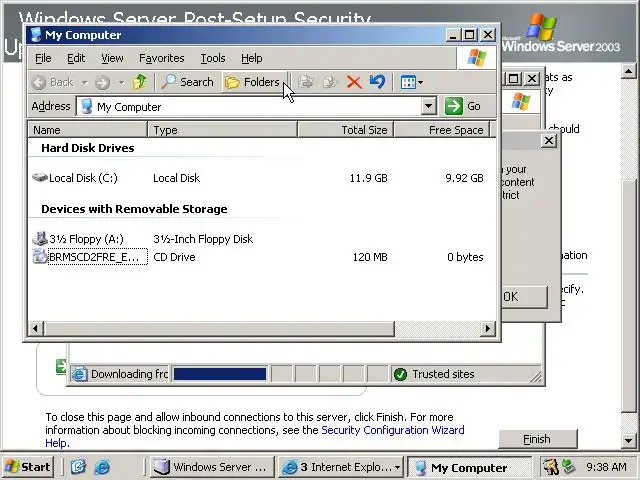This screenshot has width=640, height=480.
Task: Click the security alert tray icon
Action: tap(551, 467)
